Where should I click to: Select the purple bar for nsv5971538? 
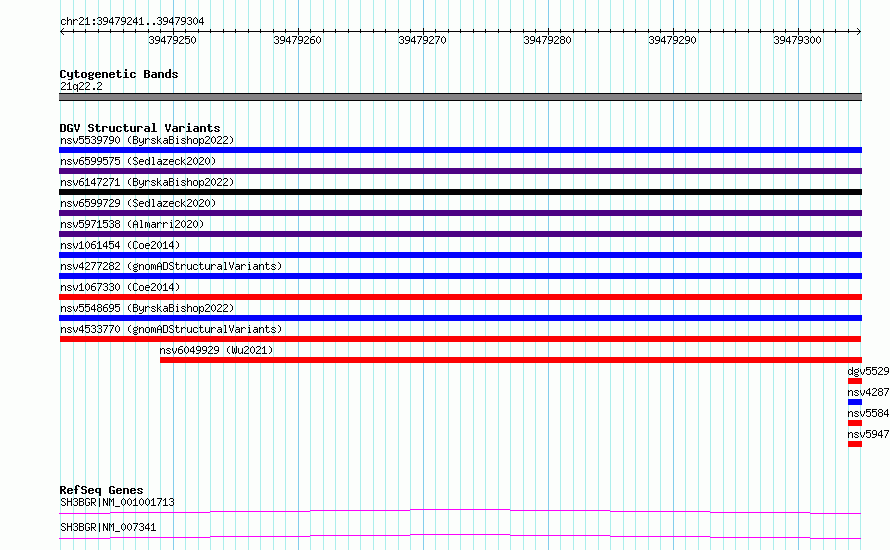[460, 234]
